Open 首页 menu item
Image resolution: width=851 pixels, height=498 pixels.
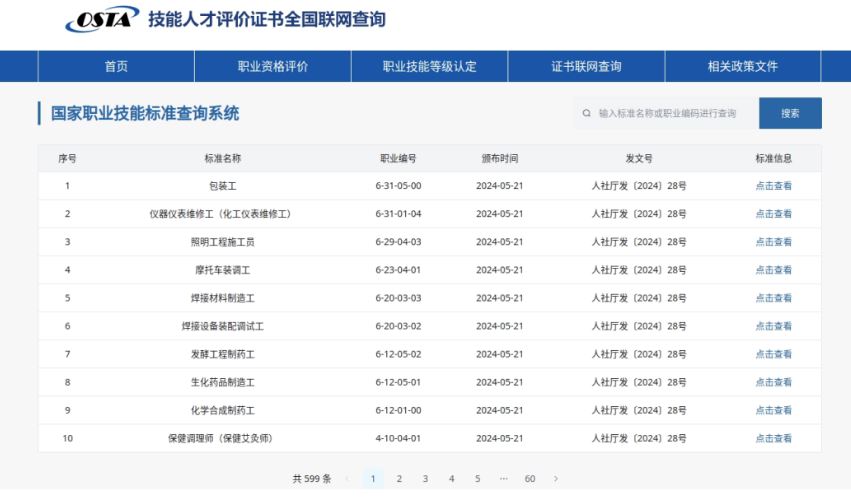[x=116, y=66]
